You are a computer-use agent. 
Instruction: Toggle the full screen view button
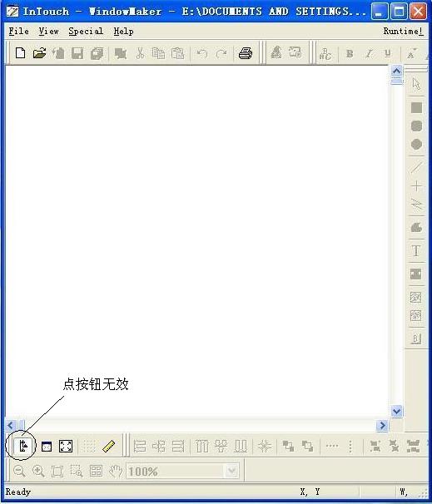pos(66,446)
